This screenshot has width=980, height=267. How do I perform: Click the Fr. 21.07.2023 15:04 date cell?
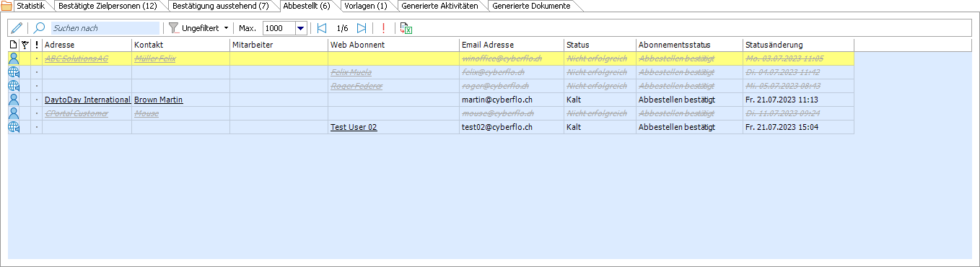coord(797,127)
